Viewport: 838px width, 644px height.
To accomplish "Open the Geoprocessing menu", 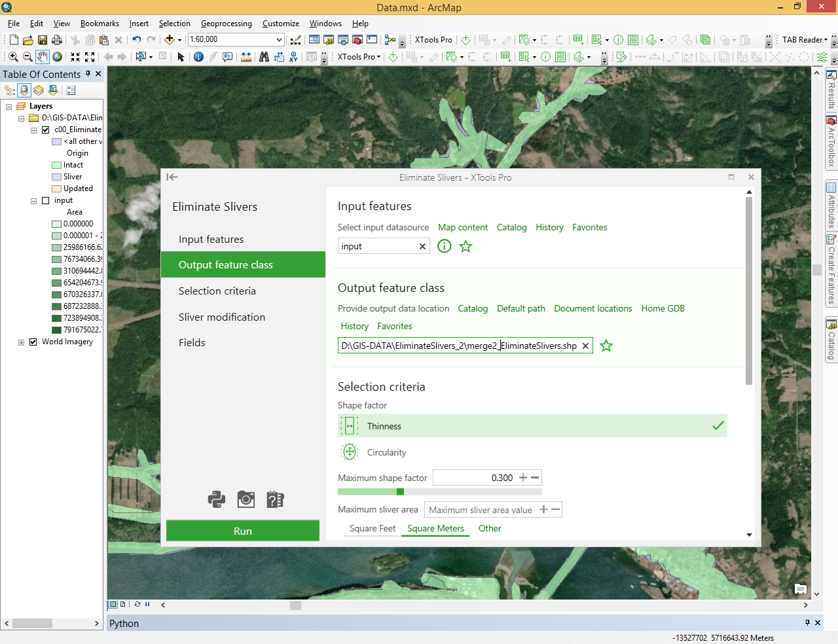I will click(x=226, y=24).
